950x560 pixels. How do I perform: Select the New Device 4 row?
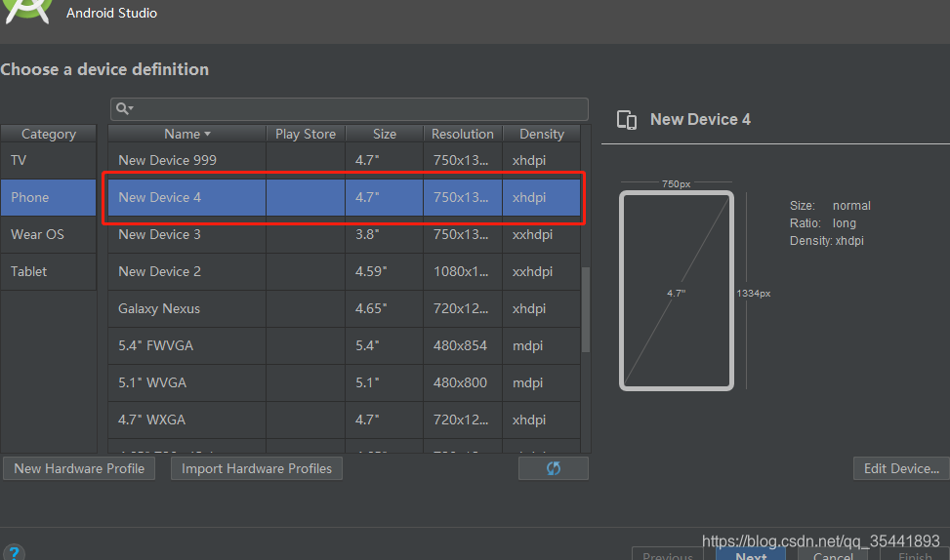(344, 197)
